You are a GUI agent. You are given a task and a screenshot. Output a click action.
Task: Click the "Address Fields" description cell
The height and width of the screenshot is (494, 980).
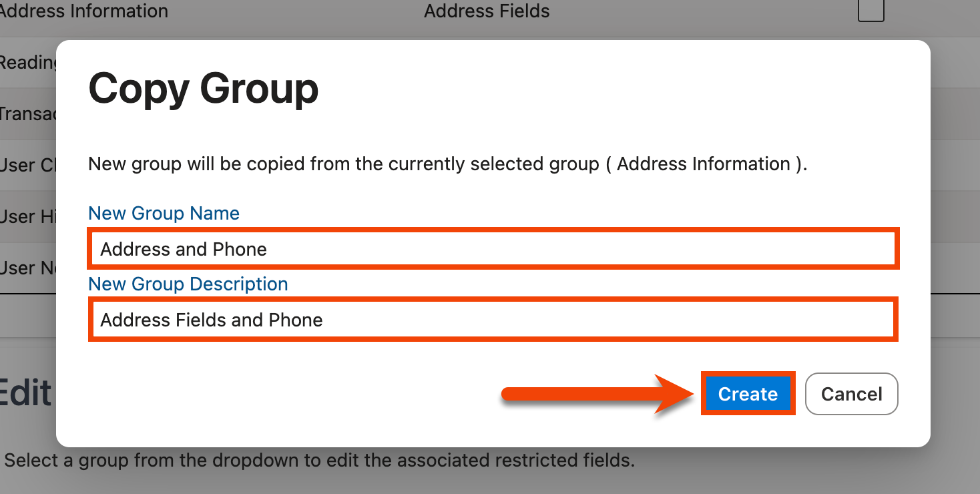(x=487, y=11)
